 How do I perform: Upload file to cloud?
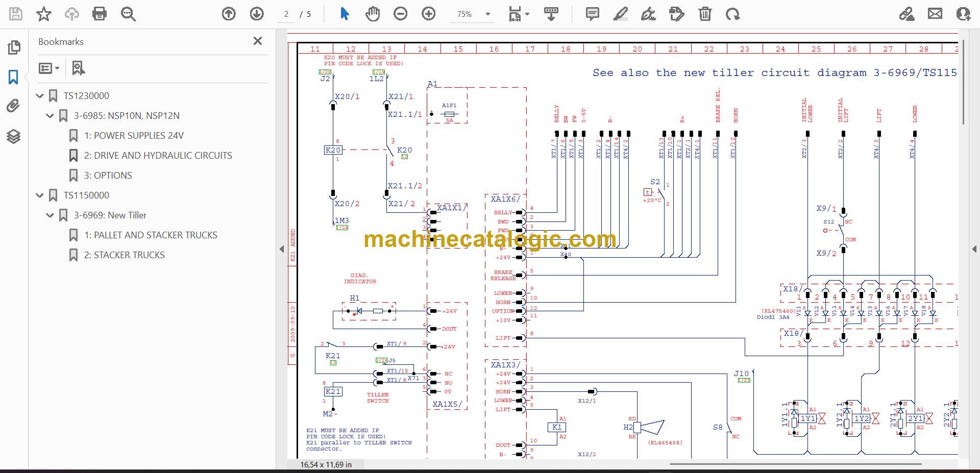pos(71,14)
